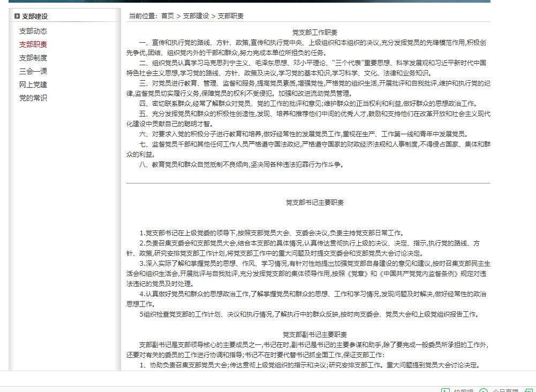The height and width of the screenshot is (392, 536).
Task: Open the 三会一课 sidebar section
Action: 33,71
